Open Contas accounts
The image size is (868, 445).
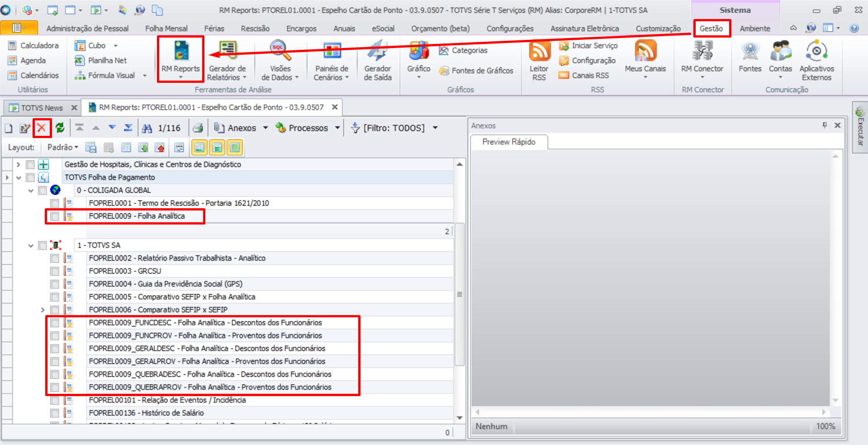781,59
